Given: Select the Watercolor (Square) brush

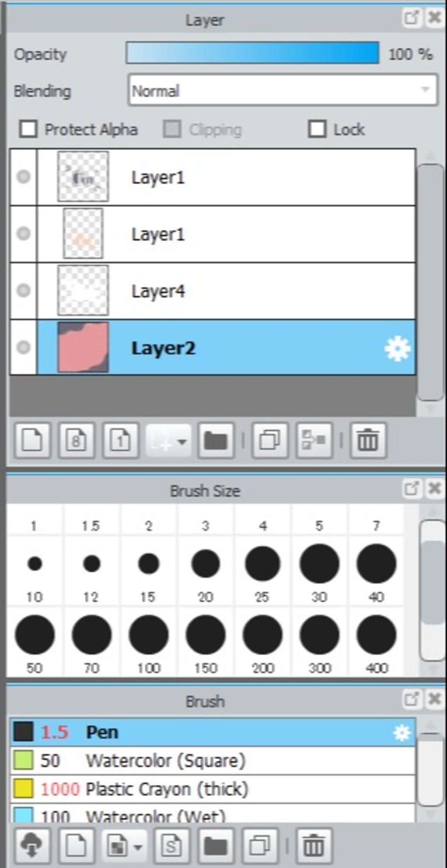Looking at the screenshot, I should [x=165, y=761].
